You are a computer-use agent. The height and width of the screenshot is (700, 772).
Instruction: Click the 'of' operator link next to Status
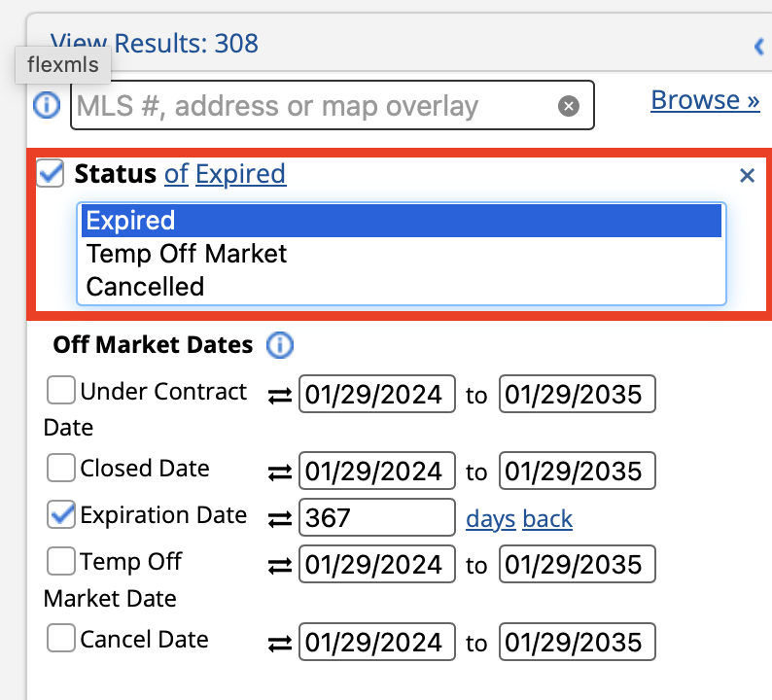(176, 174)
